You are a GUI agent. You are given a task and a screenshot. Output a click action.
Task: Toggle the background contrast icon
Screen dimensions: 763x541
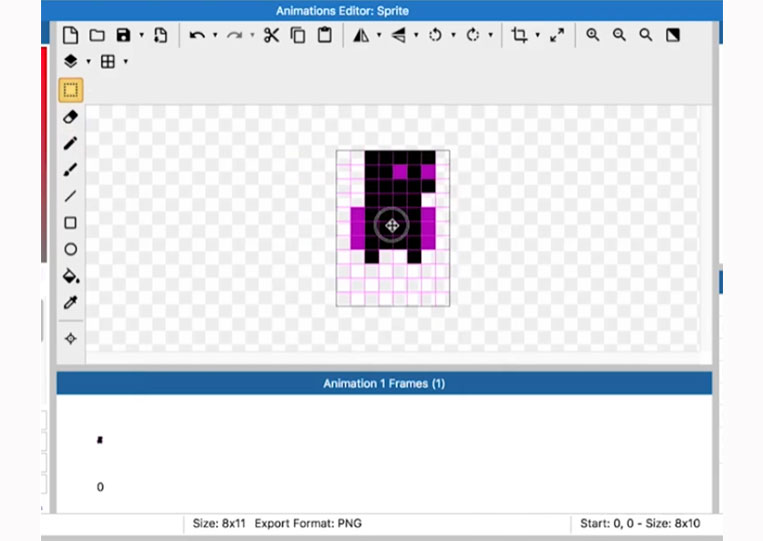pos(673,35)
